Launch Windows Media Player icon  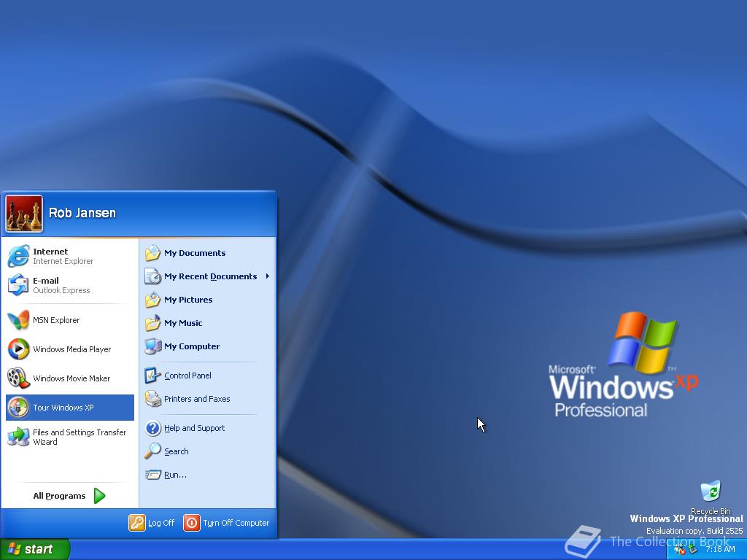tap(18, 349)
